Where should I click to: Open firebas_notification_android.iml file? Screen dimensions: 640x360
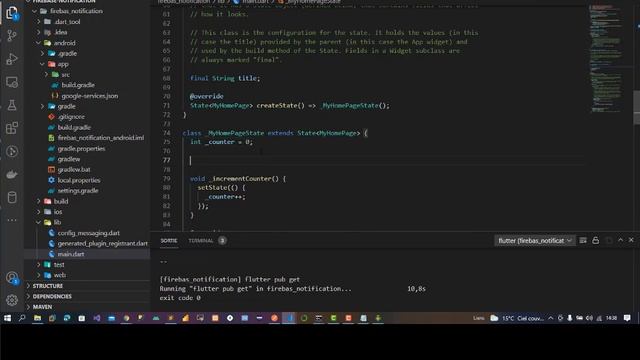(101, 138)
